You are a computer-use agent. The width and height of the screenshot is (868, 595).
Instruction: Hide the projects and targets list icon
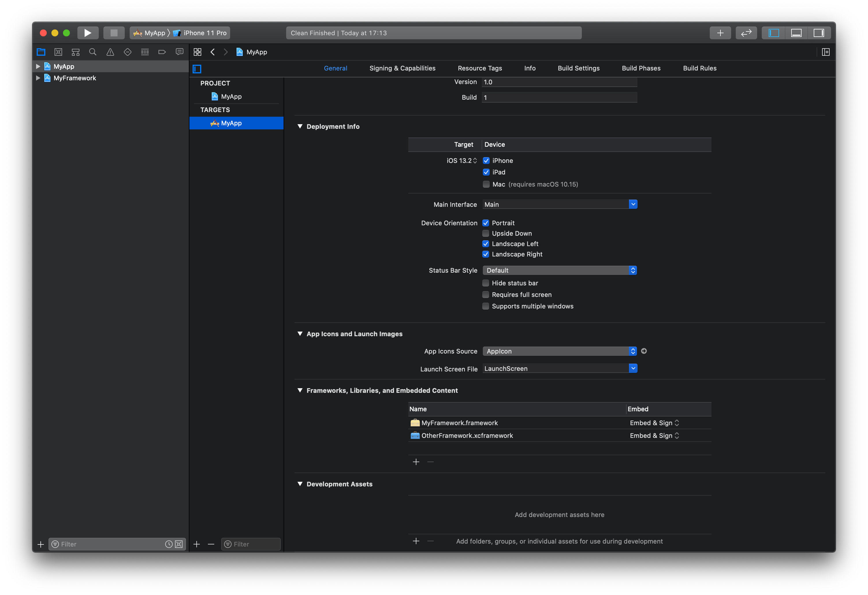pyautogui.click(x=197, y=69)
